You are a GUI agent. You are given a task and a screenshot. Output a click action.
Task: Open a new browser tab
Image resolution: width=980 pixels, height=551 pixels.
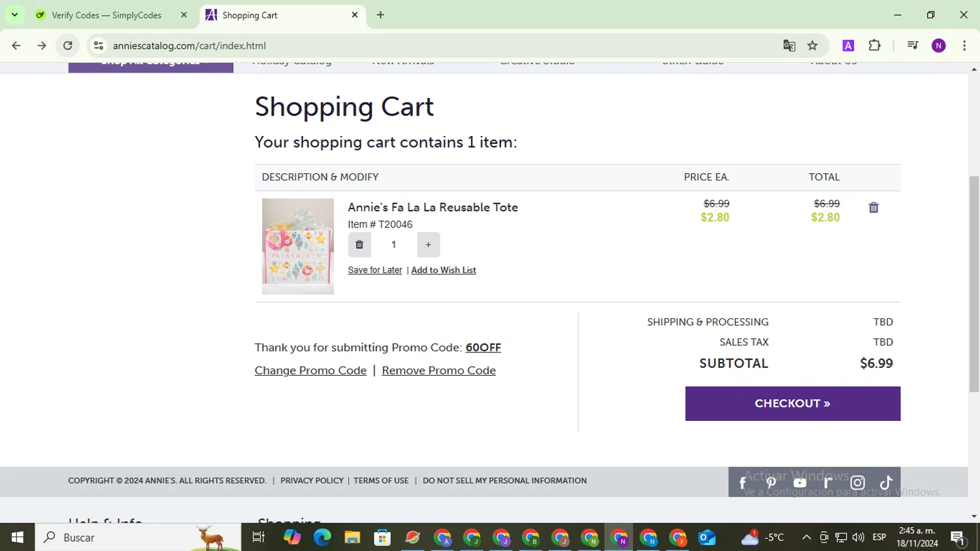[380, 15]
